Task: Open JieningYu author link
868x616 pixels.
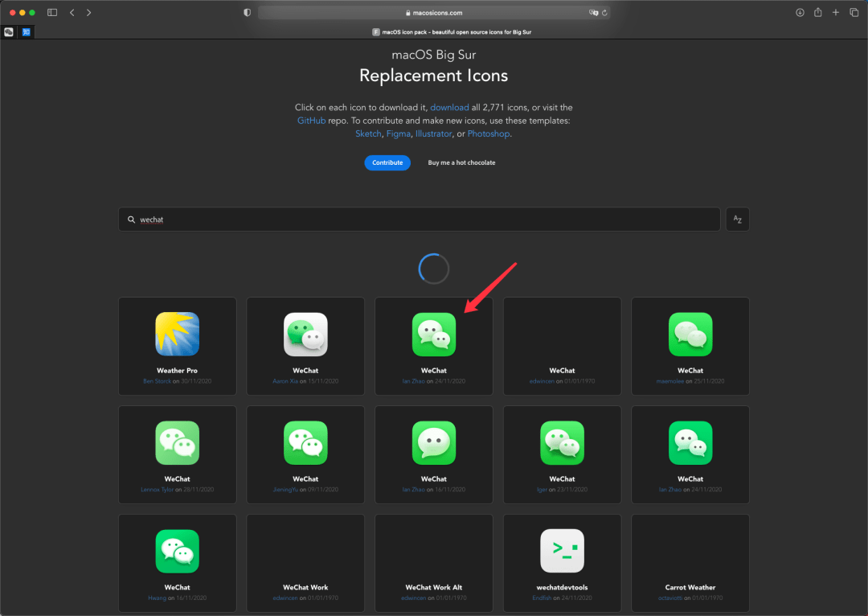Action: (x=285, y=490)
